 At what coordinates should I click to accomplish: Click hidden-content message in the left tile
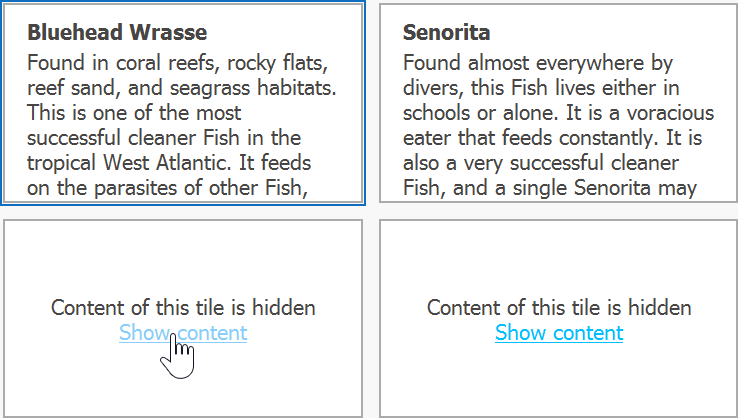tap(183, 308)
